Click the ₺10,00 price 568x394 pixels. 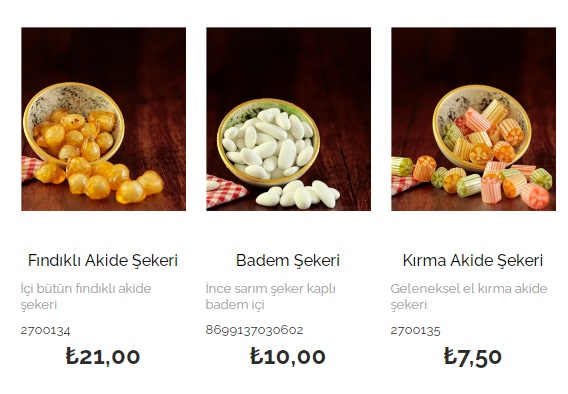click(x=288, y=356)
